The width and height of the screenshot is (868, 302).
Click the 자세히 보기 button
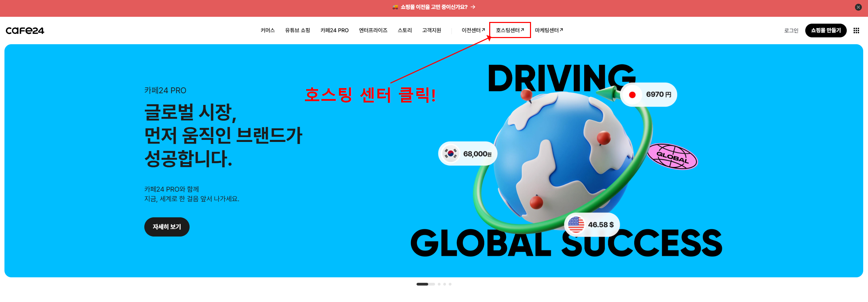167,227
